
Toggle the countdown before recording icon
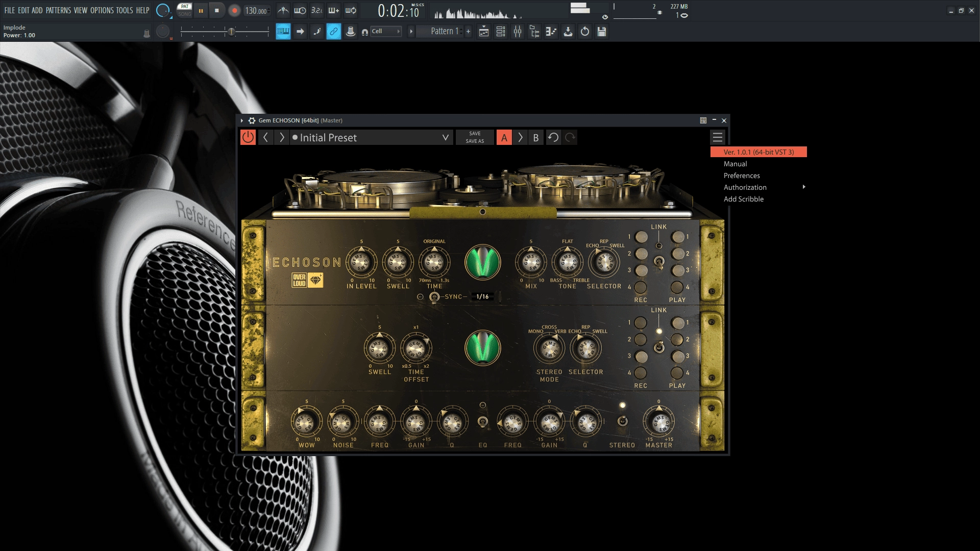click(x=317, y=10)
